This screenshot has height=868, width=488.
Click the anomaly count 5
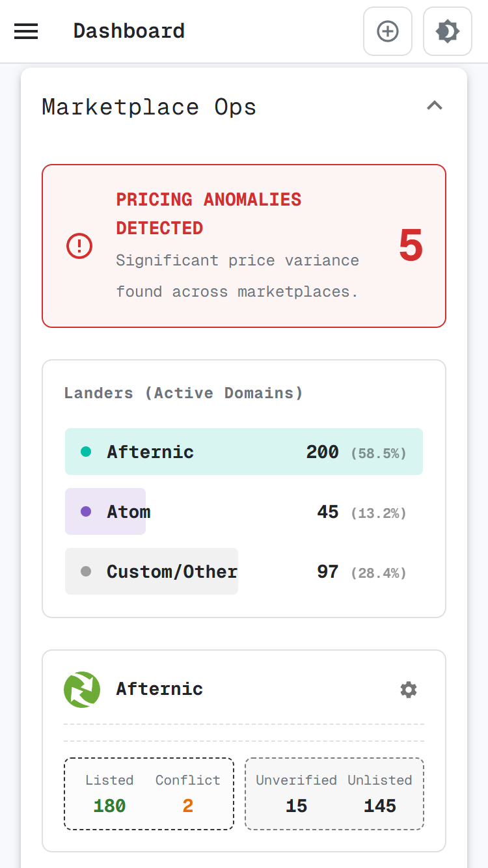click(x=411, y=246)
